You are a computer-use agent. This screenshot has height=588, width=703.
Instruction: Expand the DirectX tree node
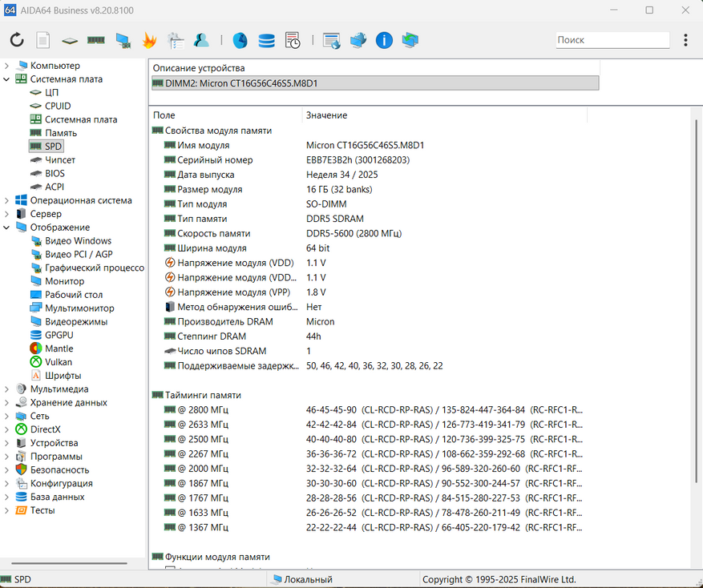point(6,429)
